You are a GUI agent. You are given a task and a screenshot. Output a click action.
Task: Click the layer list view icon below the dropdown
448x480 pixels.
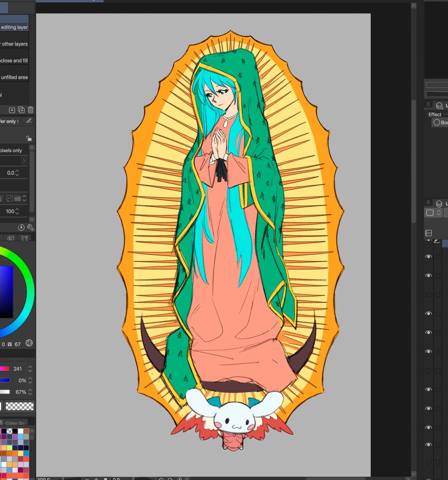(x=428, y=233)
